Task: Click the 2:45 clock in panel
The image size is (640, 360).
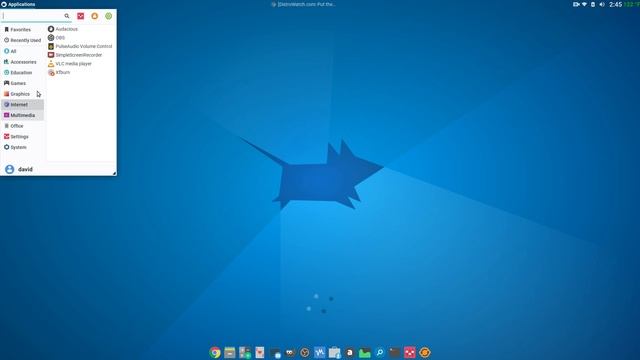Action: click(616, 4)
